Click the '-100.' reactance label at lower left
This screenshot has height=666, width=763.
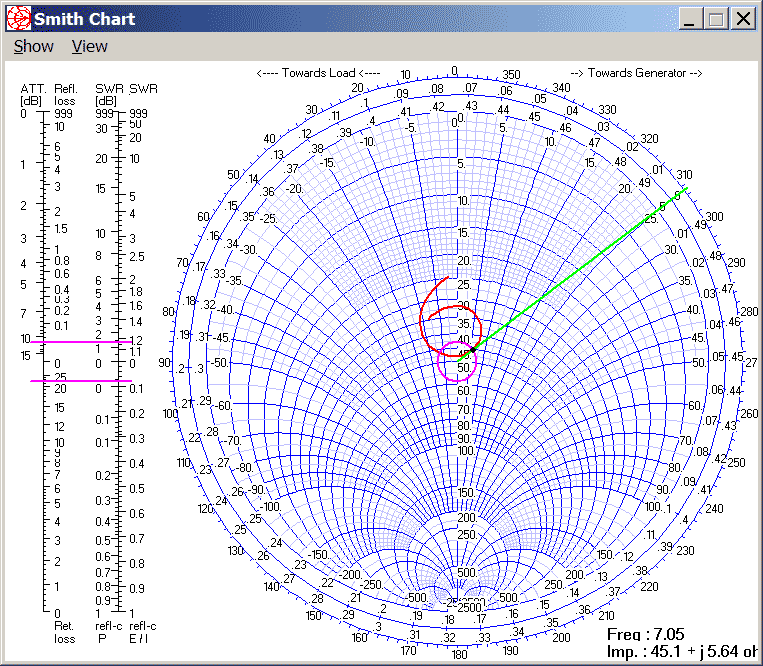pyautogui.click(x=270, y=506)
